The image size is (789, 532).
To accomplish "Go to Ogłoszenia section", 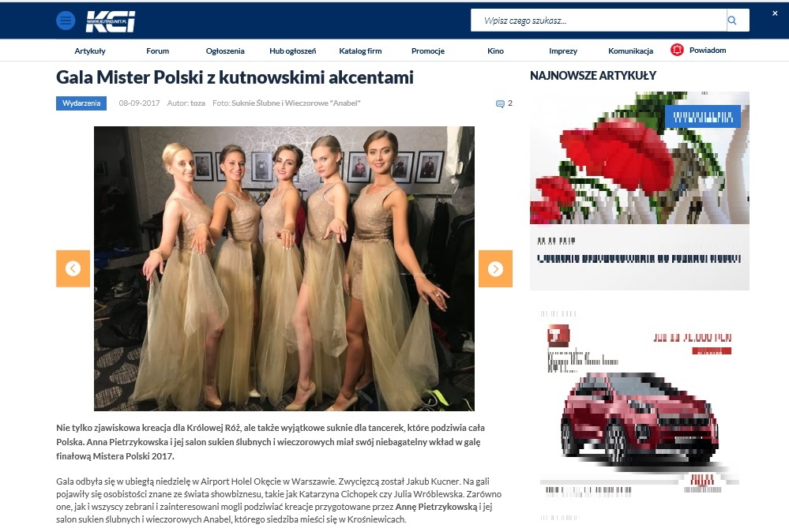I will (225, 51).
